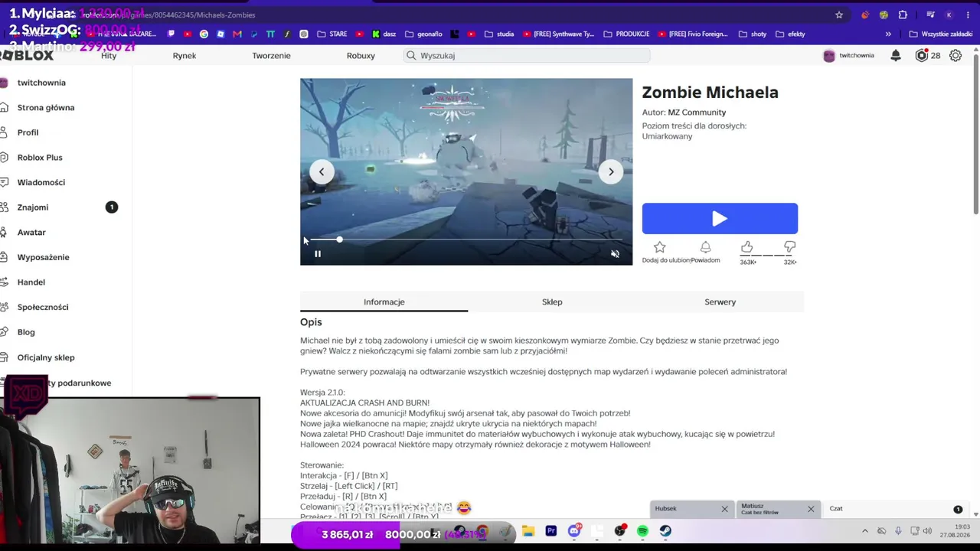
Task: Open Handel in the sidebar
Action: point(31,282)
